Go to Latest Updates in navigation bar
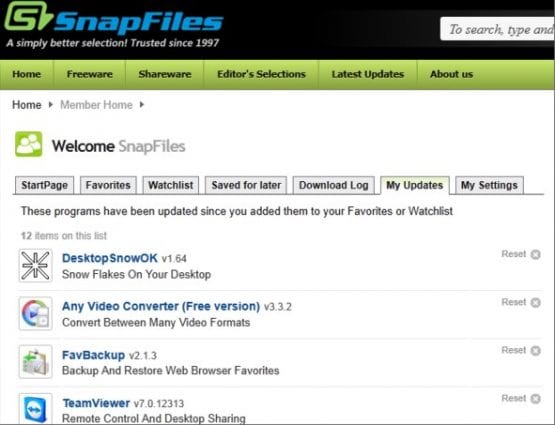The height and width of the screenshot is (425, 555). coord(368,74)
